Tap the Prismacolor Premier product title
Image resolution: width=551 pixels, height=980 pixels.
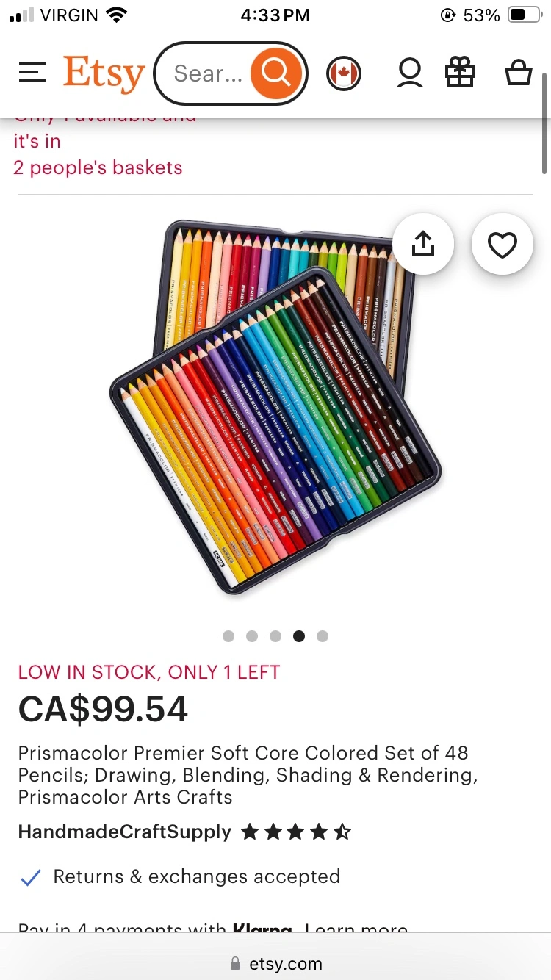coord(248,775)
